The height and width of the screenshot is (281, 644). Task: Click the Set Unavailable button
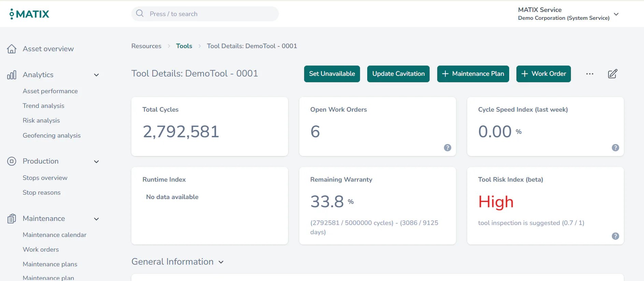point(332,74)
